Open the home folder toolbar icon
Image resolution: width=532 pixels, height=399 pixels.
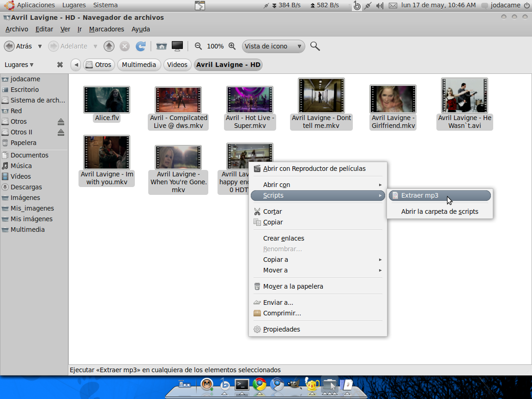point(162,46)
